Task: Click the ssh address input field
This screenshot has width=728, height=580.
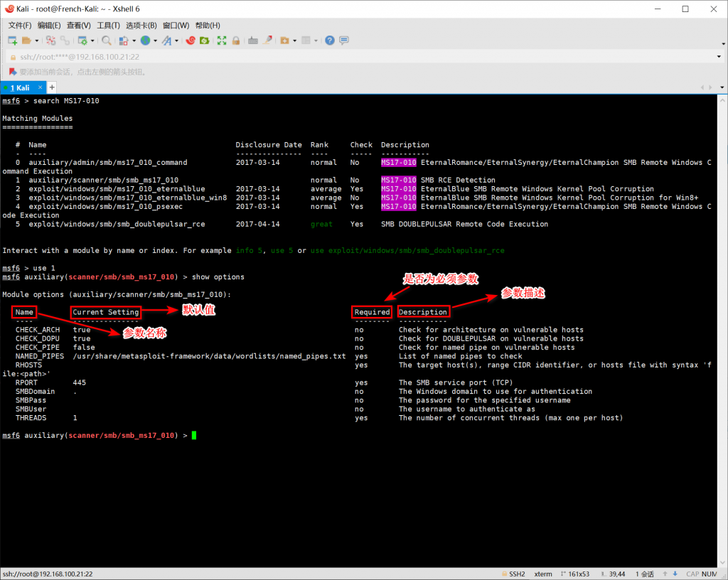Action: [x=365, y=57]
